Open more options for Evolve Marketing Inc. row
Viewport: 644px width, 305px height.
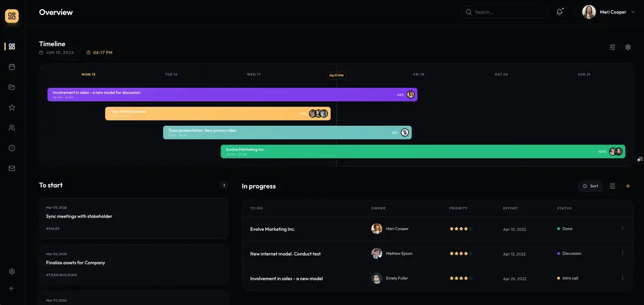623,228
